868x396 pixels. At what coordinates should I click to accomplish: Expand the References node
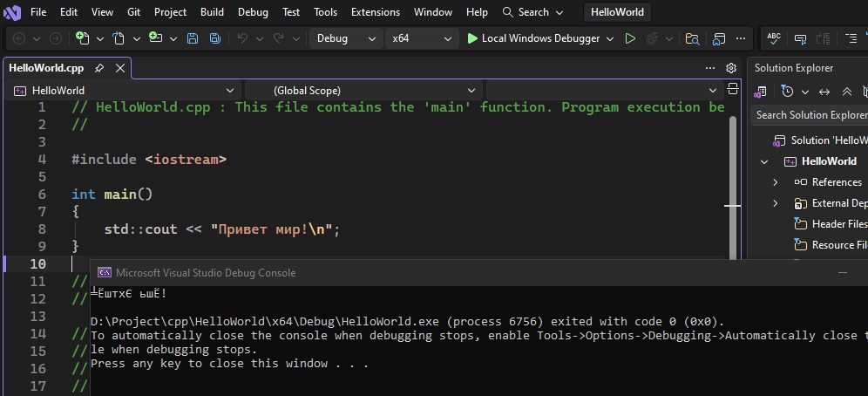click(776, 182)
